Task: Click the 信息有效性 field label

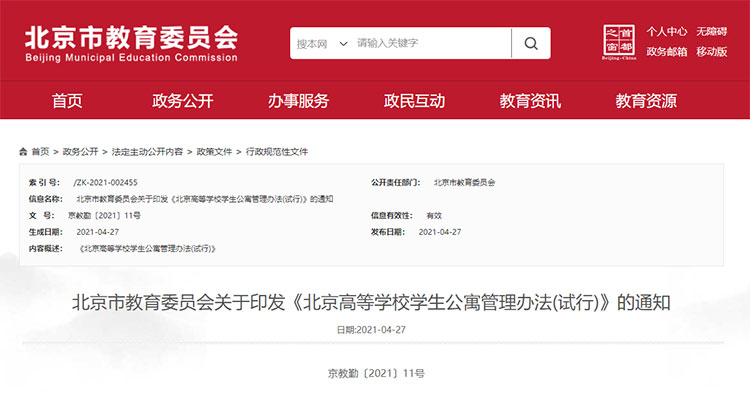Action: click(392, 216)
